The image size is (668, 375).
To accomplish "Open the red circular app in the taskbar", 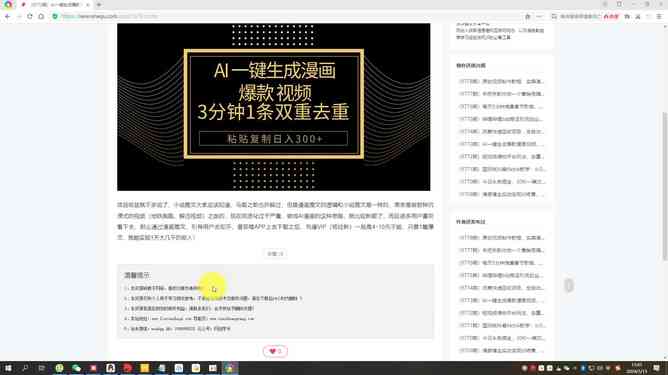I will (127, 368).
